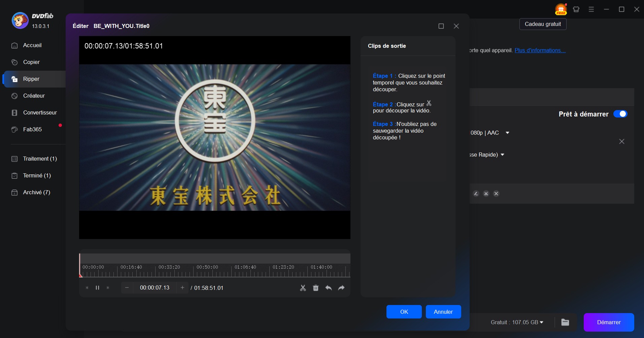The image size is (644, 338).
Task: Click the Étape 3 instruction text
Action: pyautogui.click(x=405, y=131)
